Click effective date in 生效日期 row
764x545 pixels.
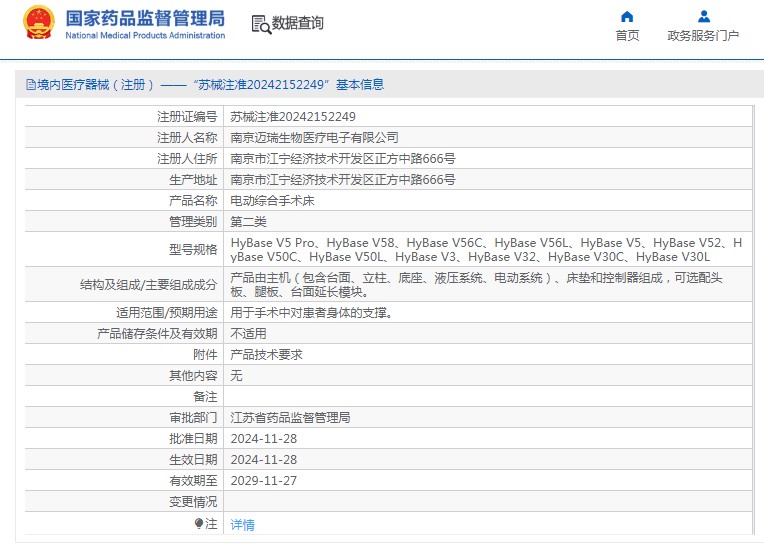click(264, 460)
